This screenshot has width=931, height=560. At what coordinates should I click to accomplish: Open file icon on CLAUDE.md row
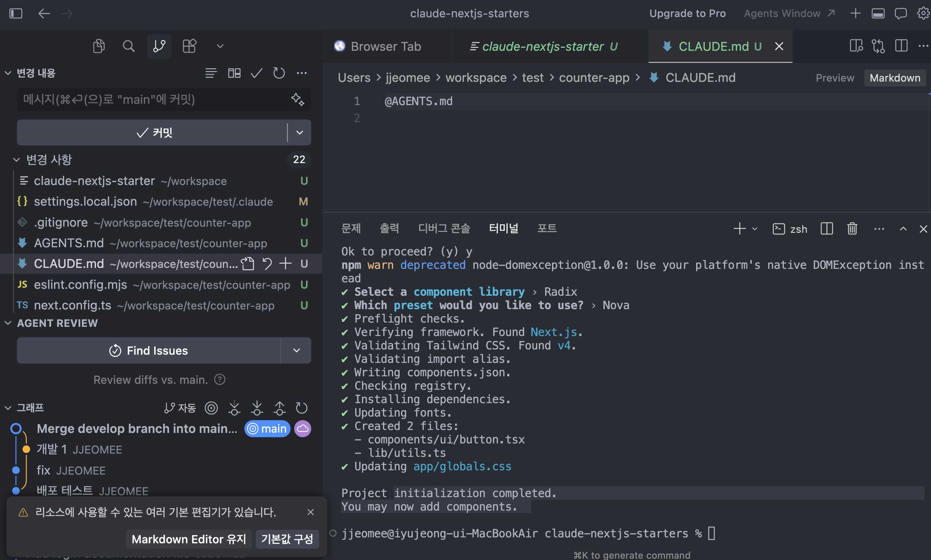pos(248,263)
